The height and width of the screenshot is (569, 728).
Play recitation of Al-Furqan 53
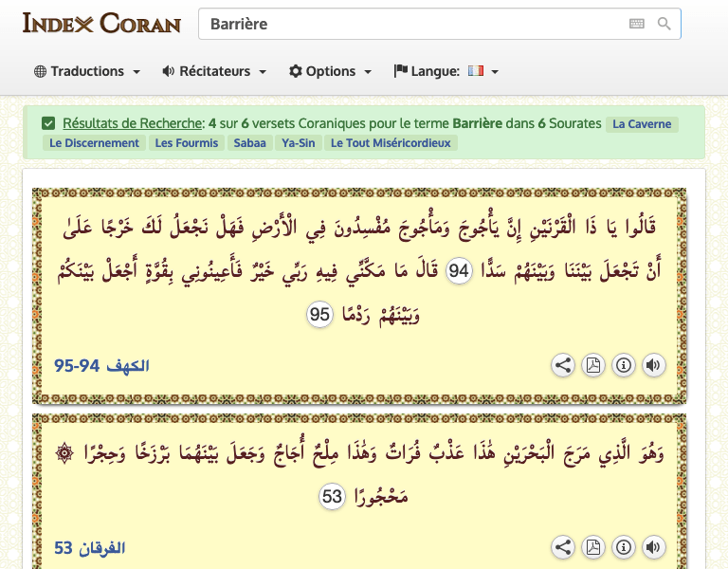click(x=652, y=547)
